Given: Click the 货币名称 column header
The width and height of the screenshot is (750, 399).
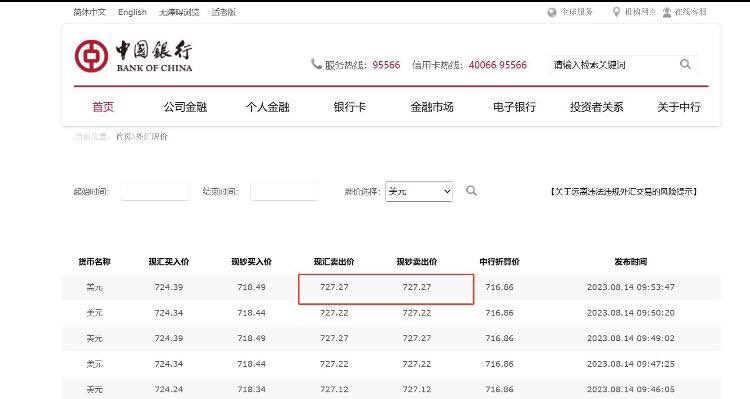Looking at the screenshot, I should pyautogui.click(x=94, y=262).
